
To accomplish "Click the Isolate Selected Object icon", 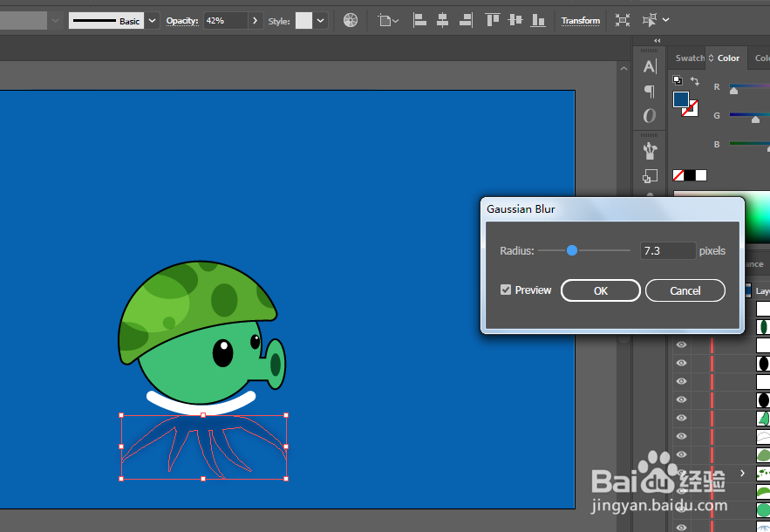I will (x=622, y=20).
